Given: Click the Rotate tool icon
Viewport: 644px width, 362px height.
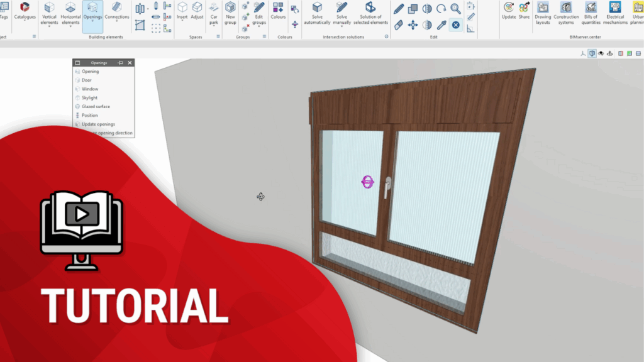Looking at the screenshot, I should pyautogui.click(x=441, y=9).
